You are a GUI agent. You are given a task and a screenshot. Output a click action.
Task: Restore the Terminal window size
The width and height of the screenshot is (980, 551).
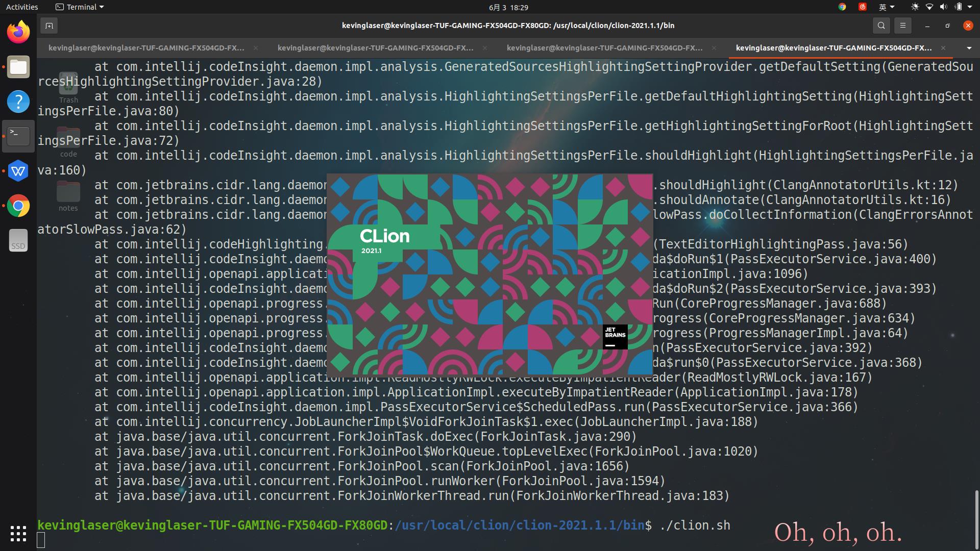948,26
